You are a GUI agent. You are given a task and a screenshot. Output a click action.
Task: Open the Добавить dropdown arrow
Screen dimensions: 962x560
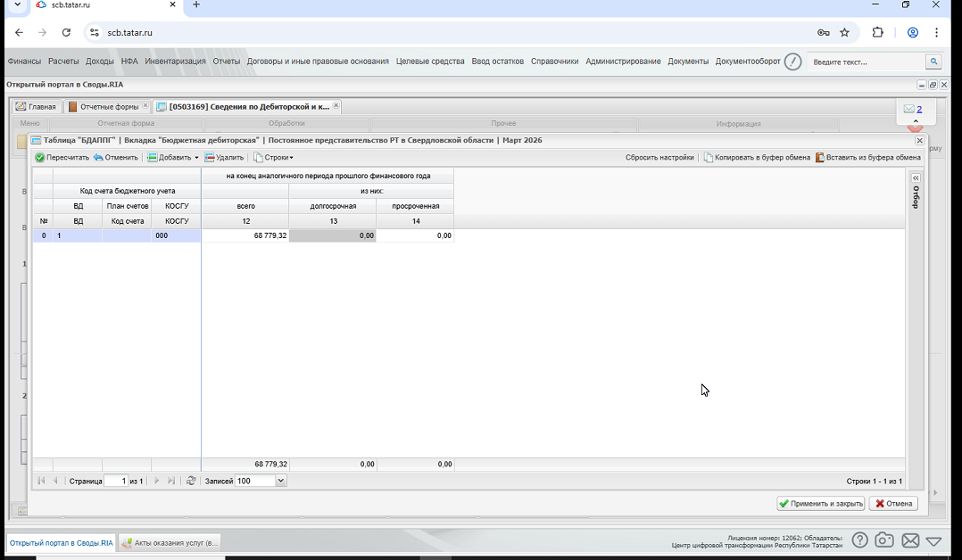(197, 158)
